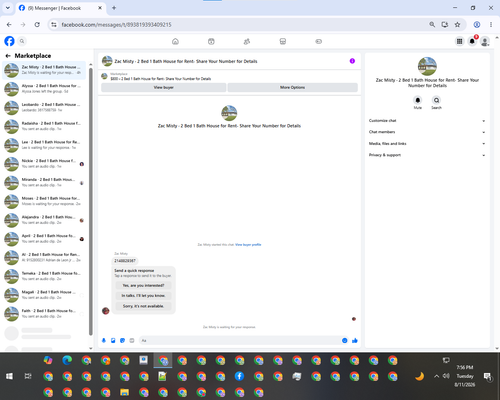Open a new browser tab
This screenshot has height=400, width=500.
click(x=114, y=8)
